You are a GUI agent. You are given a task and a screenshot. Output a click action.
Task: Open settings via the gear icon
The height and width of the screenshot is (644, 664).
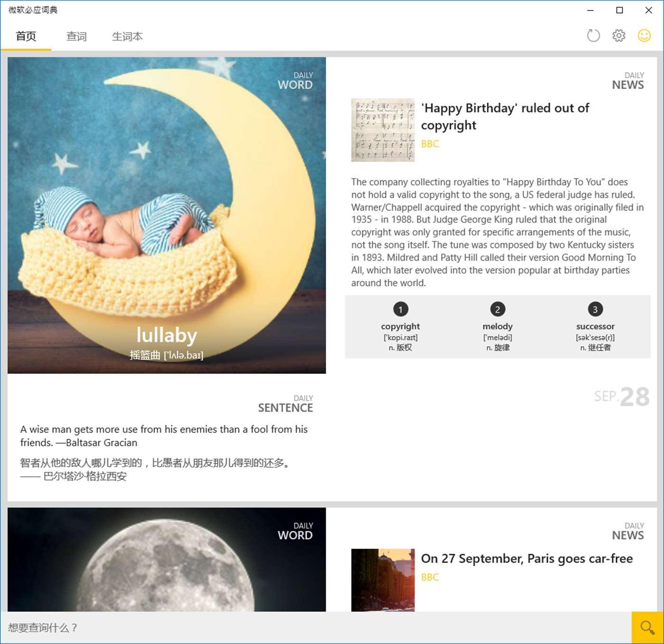(619, 36)
